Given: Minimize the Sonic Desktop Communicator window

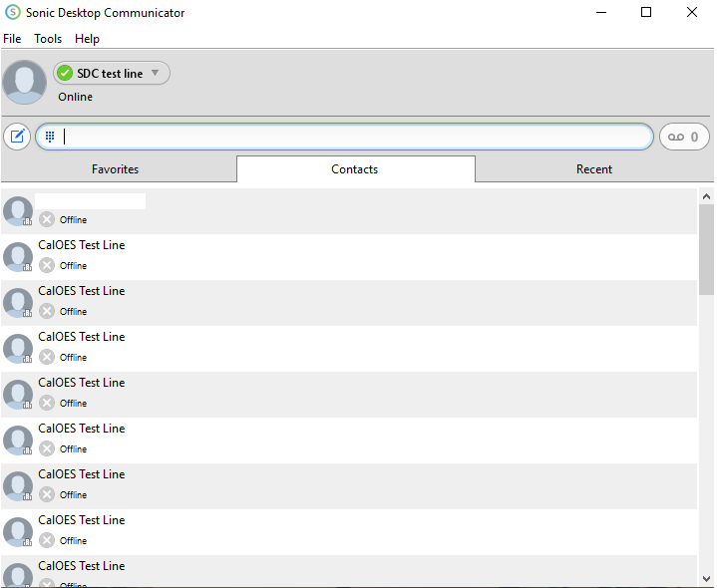Looking at the screenshot, I should 601,12.
